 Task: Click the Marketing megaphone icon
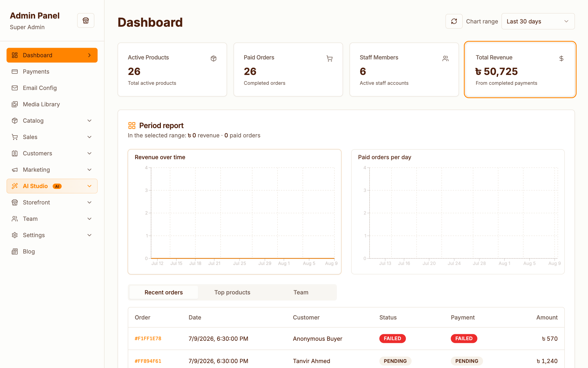15,170
